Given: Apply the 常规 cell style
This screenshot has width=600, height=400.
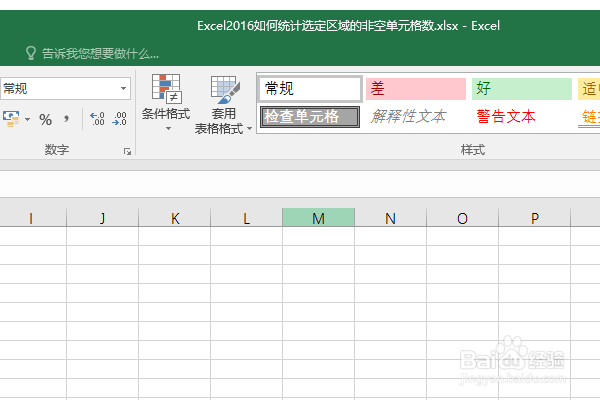Looking at the screenshot, I should [310, 89].
